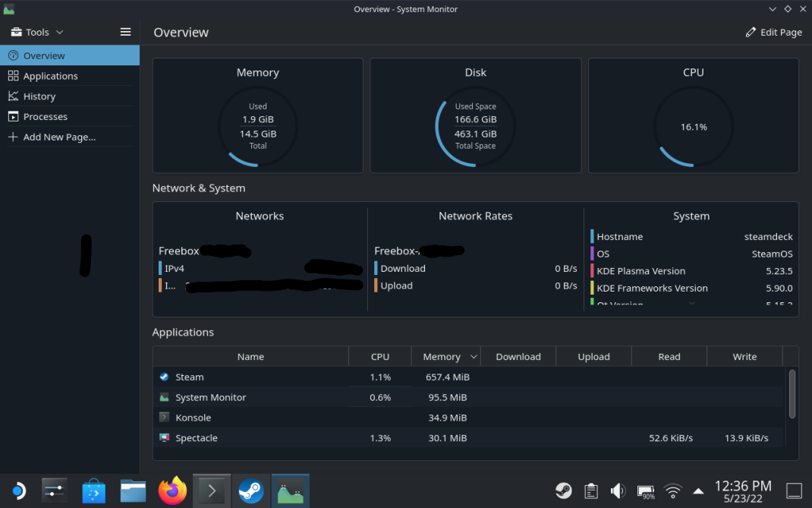Sort applications by Read column

[669, 357]
